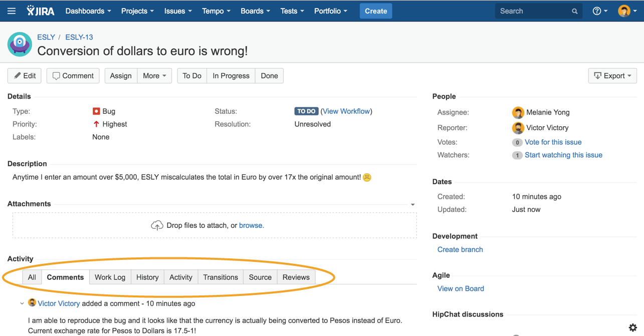Open the hamburger sidebar menu

(11, 11)
